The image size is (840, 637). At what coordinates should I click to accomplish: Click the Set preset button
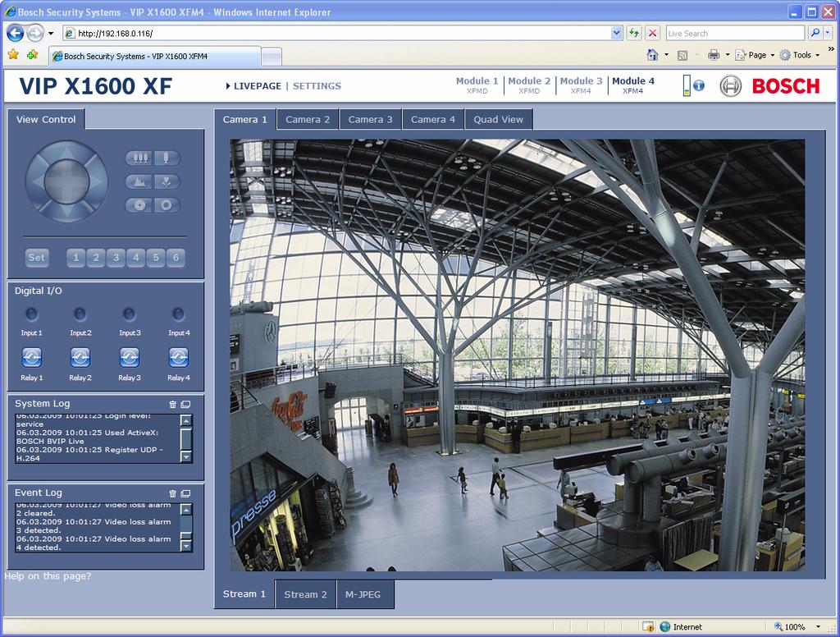click(36, 258)
